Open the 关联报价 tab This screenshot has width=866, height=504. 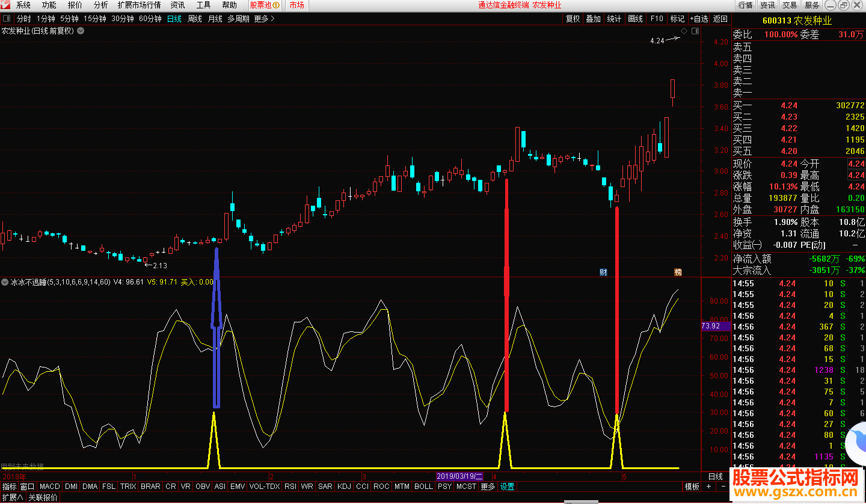43,497
